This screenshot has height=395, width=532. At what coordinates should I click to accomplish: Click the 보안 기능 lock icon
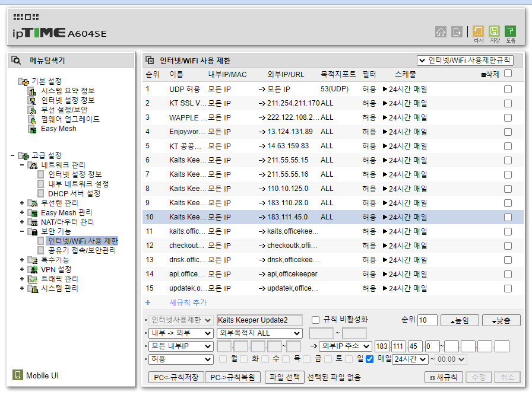coord(33,232)
